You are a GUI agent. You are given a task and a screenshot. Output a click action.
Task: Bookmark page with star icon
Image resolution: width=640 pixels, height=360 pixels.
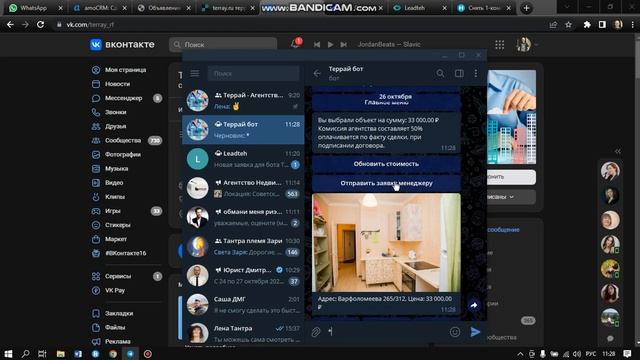(x=569, y=25)
